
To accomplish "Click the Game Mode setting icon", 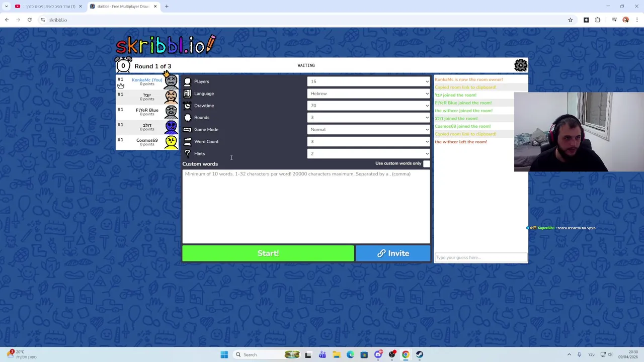I will [x=187, y=130].
